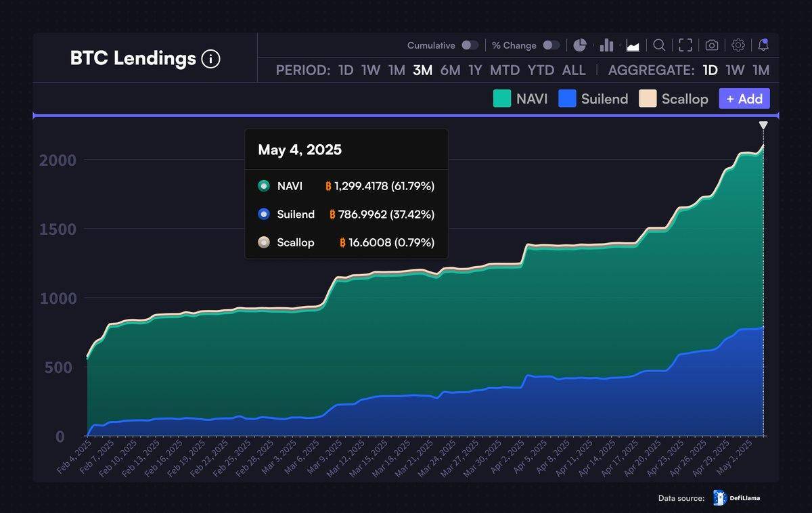Show the ALL period range
The height and width of the screenshot is (513, 812).
(574, 70)
